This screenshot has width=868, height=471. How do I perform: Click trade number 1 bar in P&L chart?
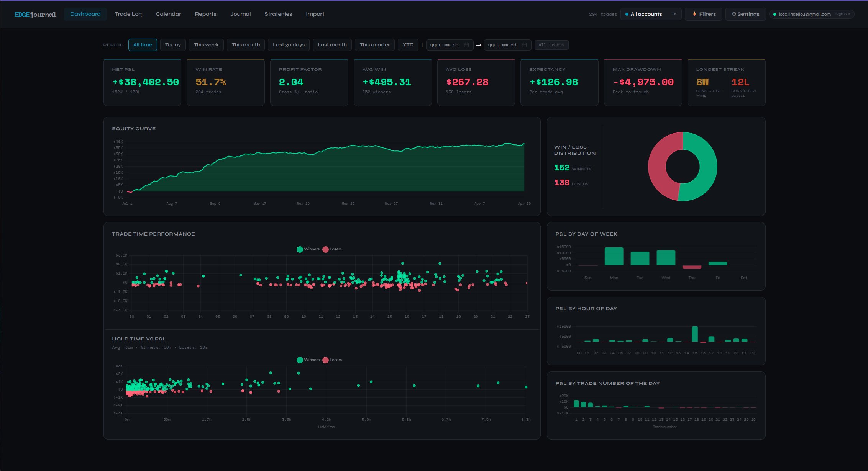[576, 404]
